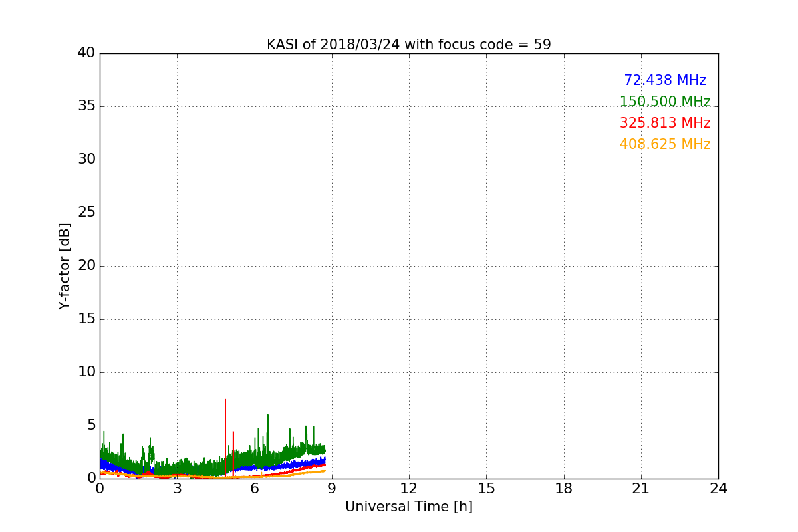
Task: Click x-axis tick label 12
Action: tap(409, 489)
